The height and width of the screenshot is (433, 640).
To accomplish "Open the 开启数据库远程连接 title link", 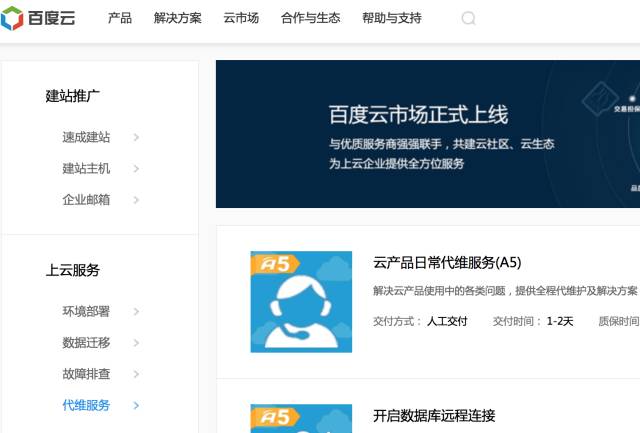I will (x=434, y=416).
